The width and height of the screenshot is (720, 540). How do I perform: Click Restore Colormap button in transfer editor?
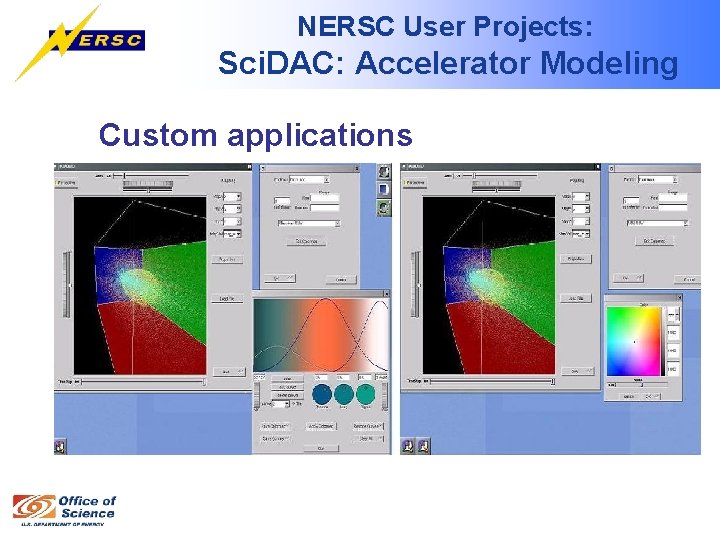pos(368,426)
